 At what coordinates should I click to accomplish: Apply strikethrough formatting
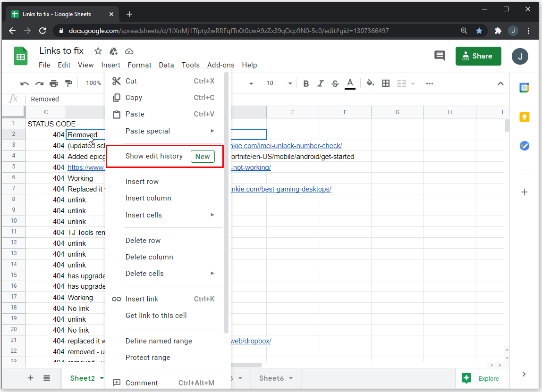335,83
